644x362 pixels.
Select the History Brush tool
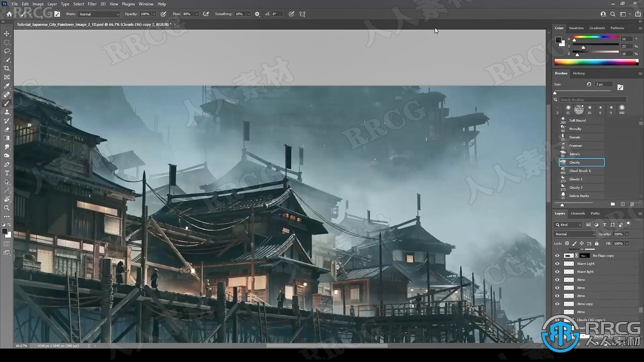[x=7, y=121]
